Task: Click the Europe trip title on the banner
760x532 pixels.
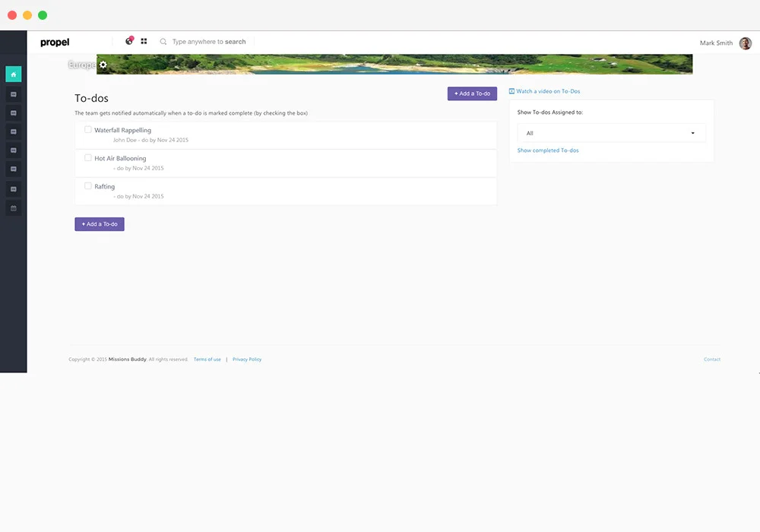Action: pos(82,65)
